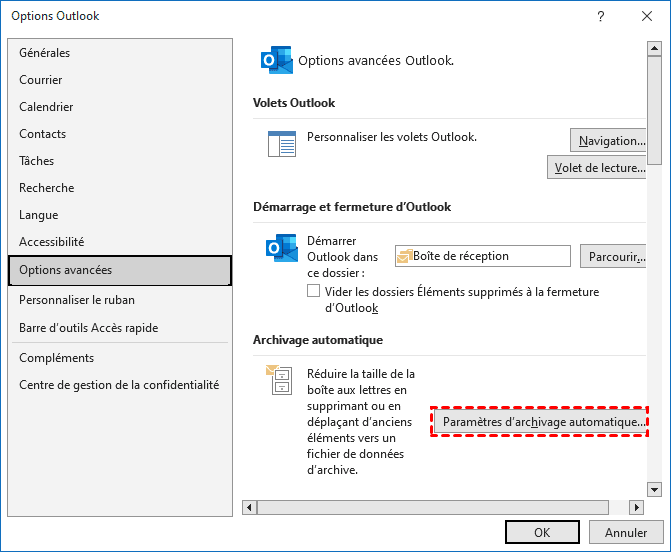Click the Volets Outlook section heading

pyautogui.click(x=294, y=103)
